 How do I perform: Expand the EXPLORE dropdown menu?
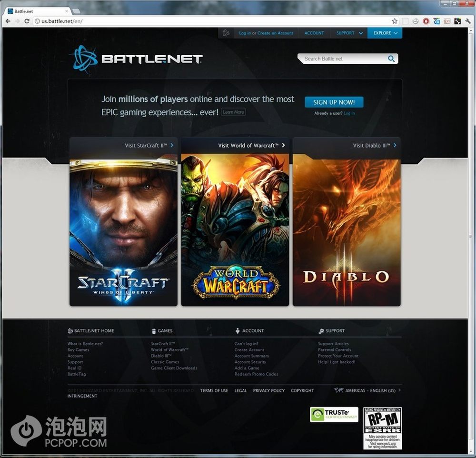pos(385,33)
